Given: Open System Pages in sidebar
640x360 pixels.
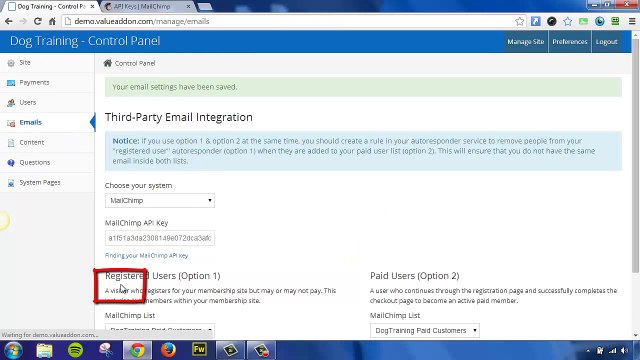Looking at the screenshot, I should click(47, 183).
